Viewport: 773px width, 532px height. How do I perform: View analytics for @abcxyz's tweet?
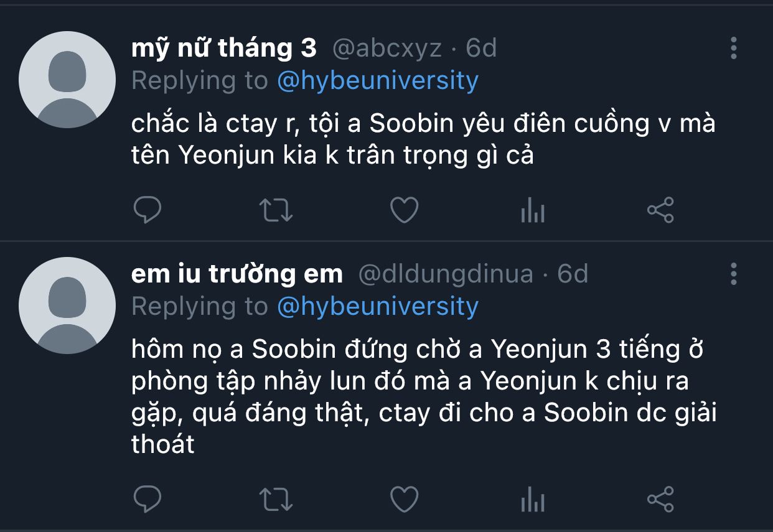532,211
